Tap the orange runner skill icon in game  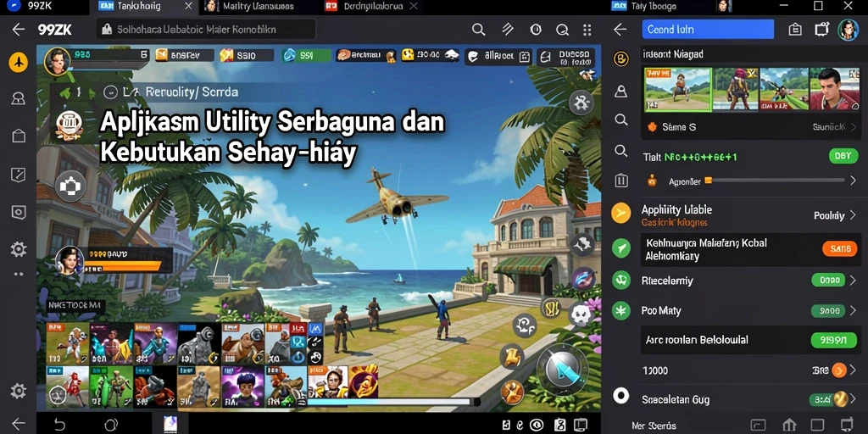pyautogui.click(x=513, y=392)
